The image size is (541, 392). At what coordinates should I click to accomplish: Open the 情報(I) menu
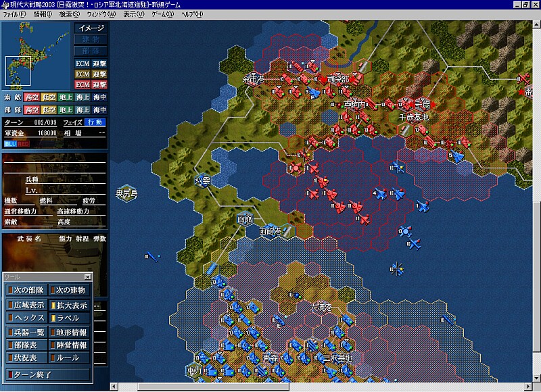pyautogui.click(x=43, y=14)
